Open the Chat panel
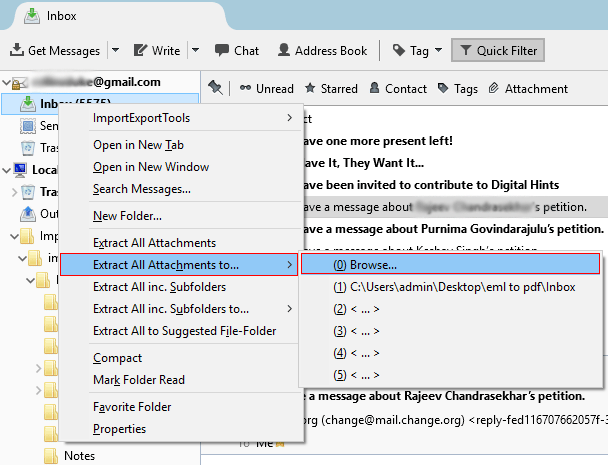This screenshot has height=465, width=608. (236, 51)
